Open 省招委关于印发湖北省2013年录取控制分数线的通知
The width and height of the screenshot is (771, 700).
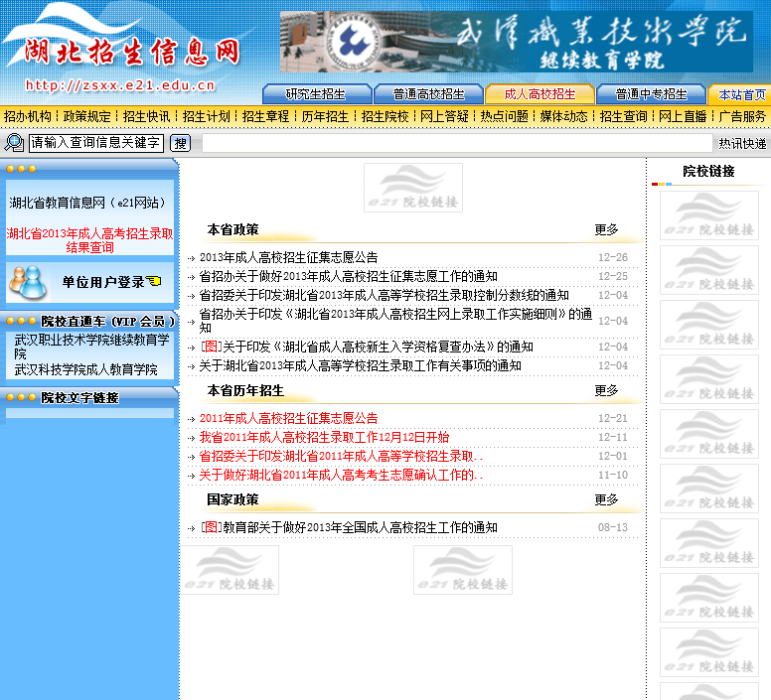(385, 295)
